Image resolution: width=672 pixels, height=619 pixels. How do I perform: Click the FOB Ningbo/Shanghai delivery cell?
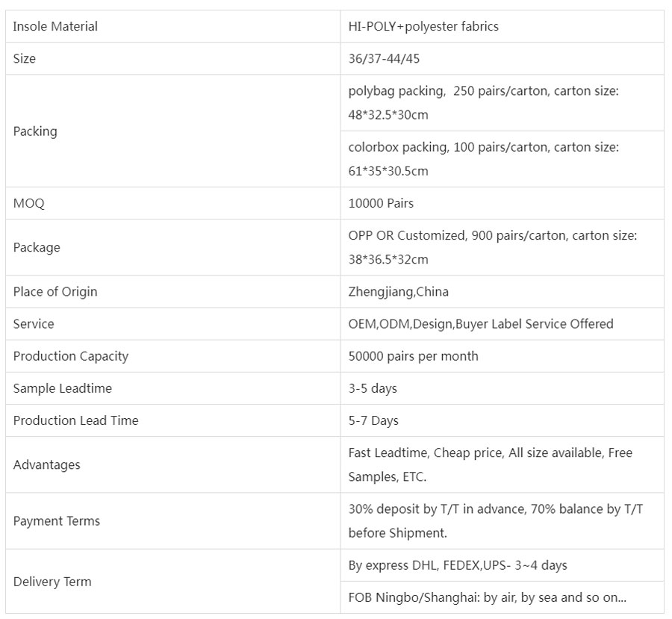(x=487, y=598)
